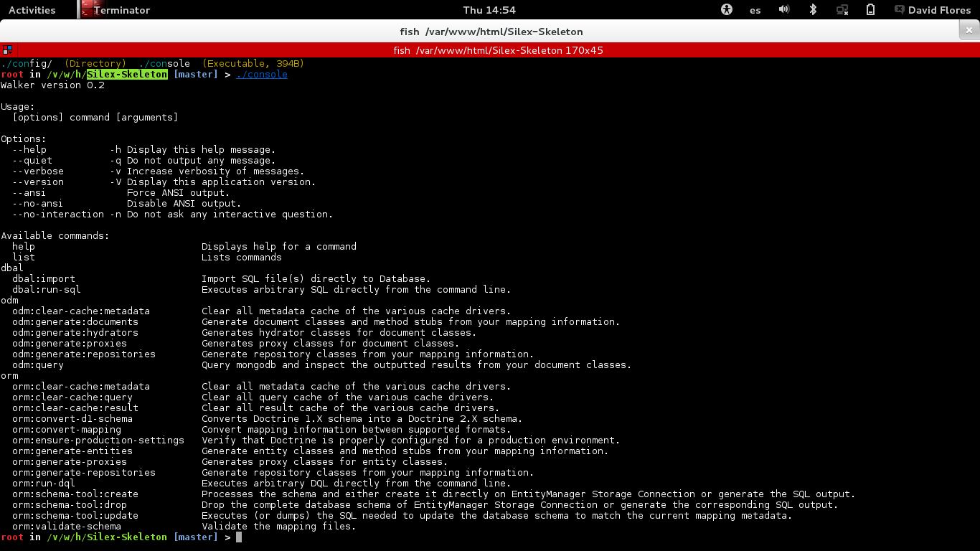Screen dimensions: 980x551
Task: Click the chat status icon beside David Flores
Action: [x=900, y=10]
